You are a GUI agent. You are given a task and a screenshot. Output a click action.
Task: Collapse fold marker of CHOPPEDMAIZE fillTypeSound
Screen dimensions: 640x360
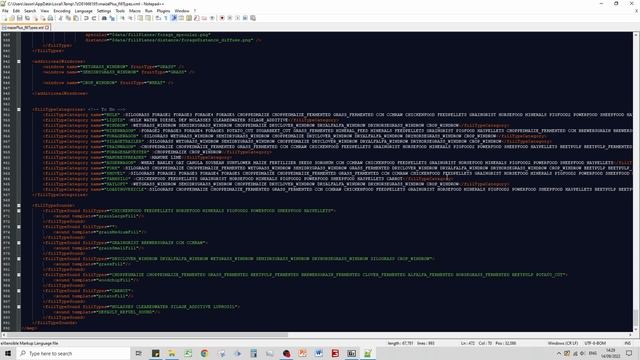tap(19, 275)
